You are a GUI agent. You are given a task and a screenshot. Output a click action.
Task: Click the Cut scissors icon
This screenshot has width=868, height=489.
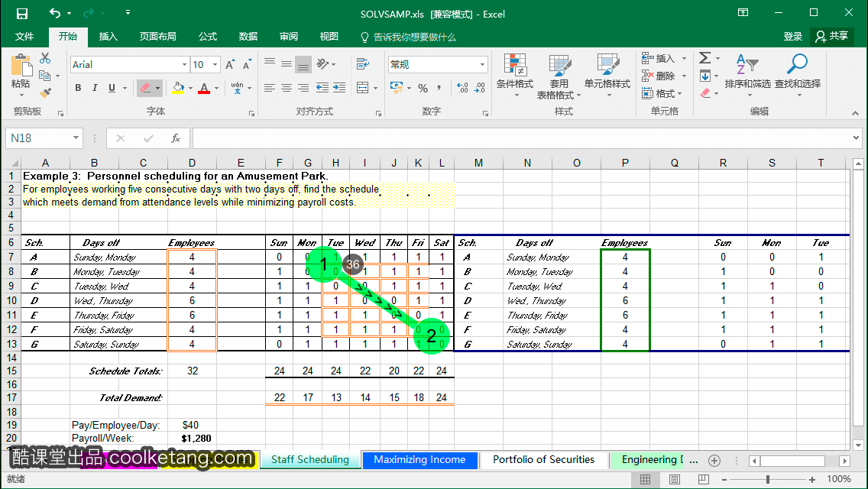45,58
